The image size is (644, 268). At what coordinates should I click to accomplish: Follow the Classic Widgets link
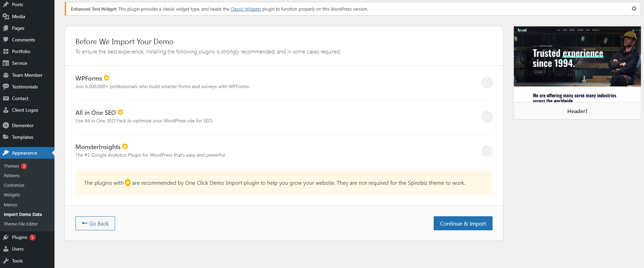click(246, 9)
